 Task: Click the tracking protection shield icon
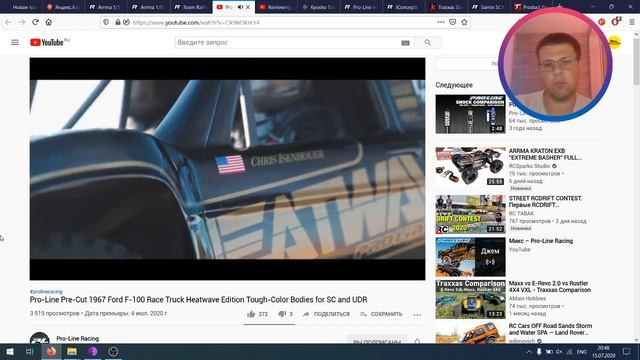106,22
